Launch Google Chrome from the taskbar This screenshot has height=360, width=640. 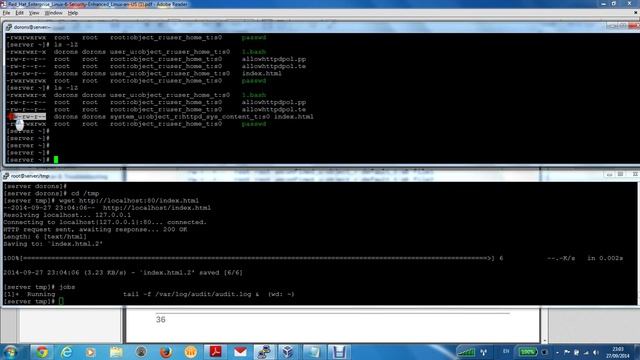pos(42,352)
